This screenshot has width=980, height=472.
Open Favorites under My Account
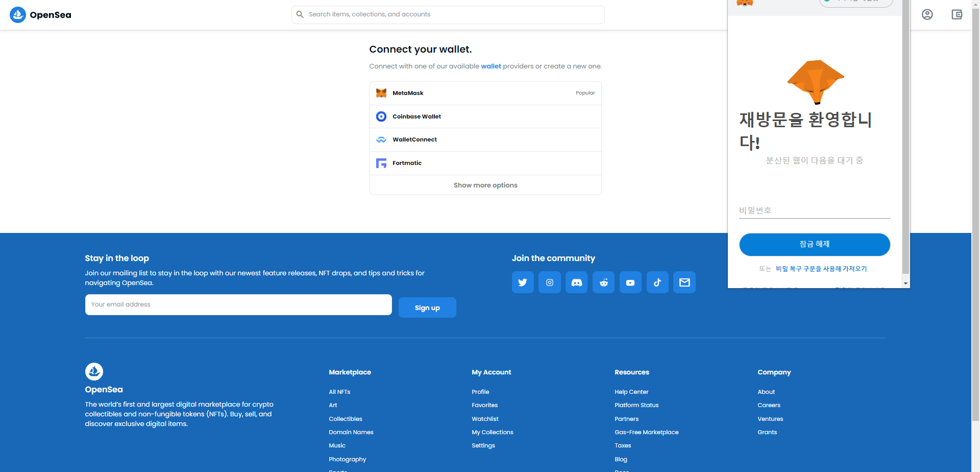(484, 405)
